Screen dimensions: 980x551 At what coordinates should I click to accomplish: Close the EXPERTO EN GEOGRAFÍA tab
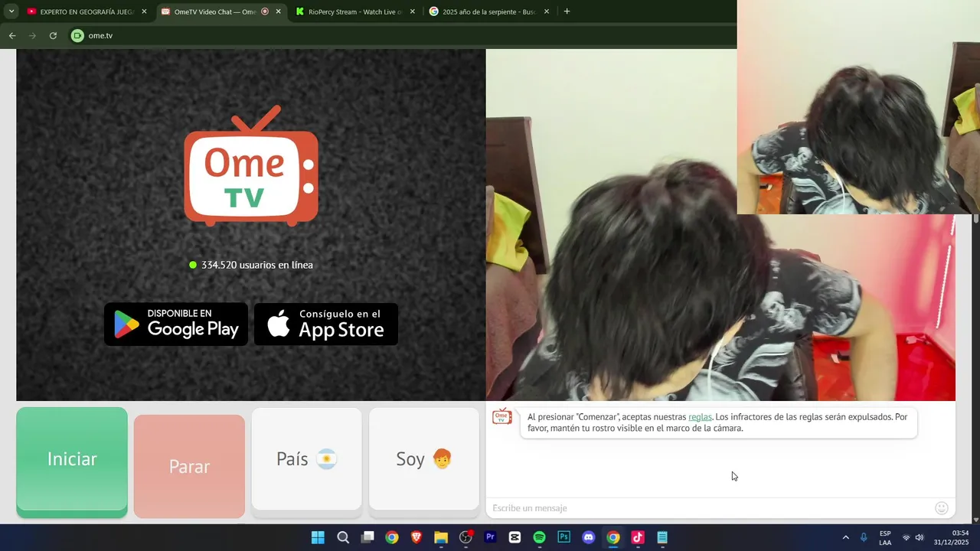[144, 11]
